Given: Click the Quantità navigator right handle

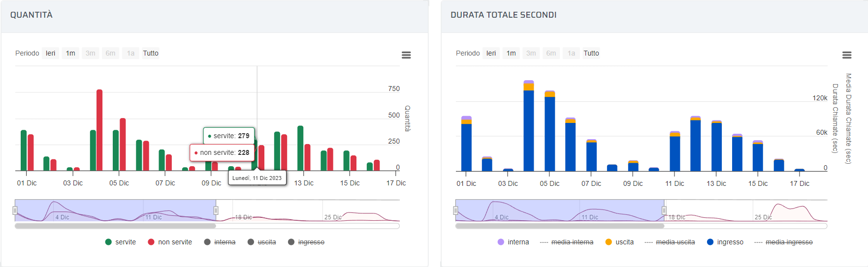Looking at the screenshot, I should coord(216,210).
